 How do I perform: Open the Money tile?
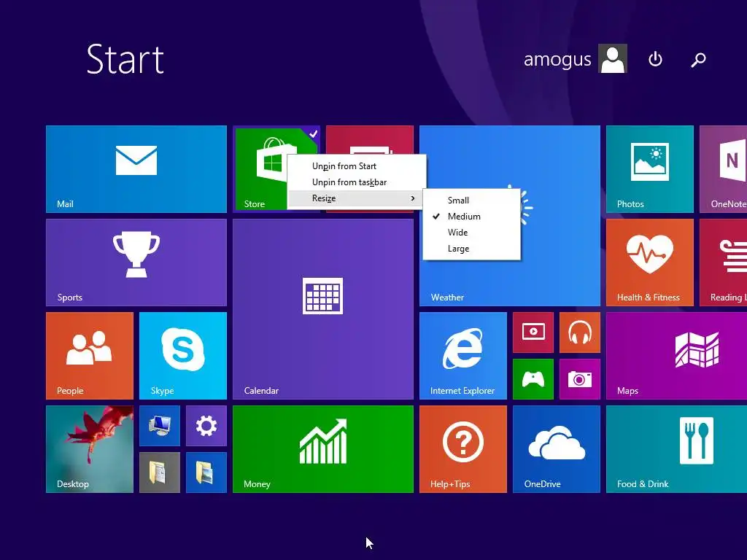pos(323,449)
